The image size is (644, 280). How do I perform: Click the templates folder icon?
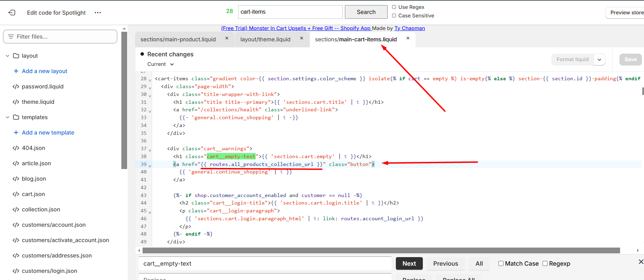[x=16, y=117]
